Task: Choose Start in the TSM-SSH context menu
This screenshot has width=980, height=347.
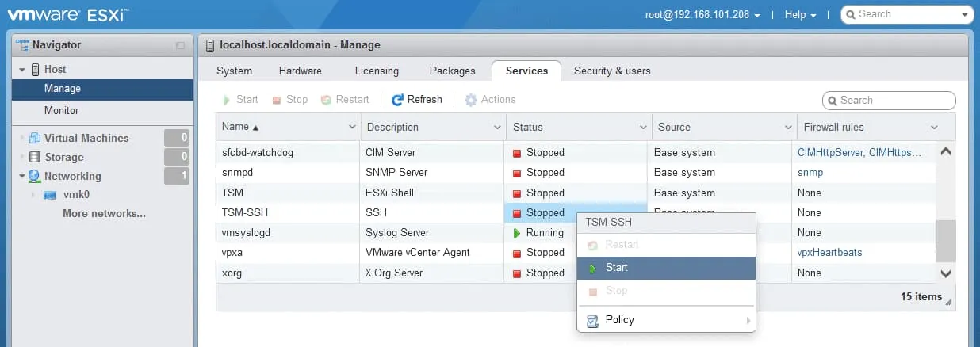Action: (616, 268)
